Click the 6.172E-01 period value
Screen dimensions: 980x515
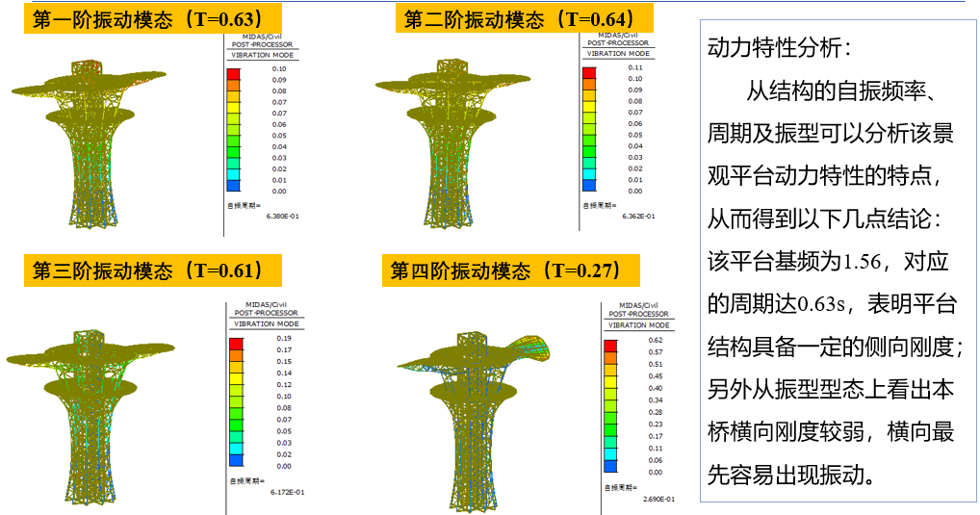click(285, 492)
